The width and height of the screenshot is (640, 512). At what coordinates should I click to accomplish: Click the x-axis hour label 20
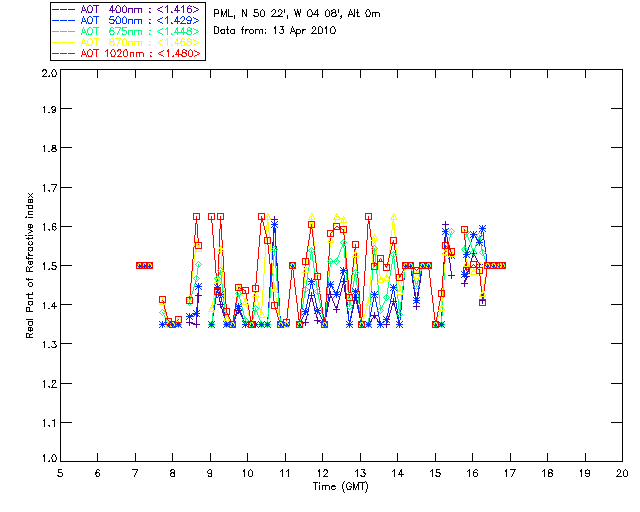point(622,473)
